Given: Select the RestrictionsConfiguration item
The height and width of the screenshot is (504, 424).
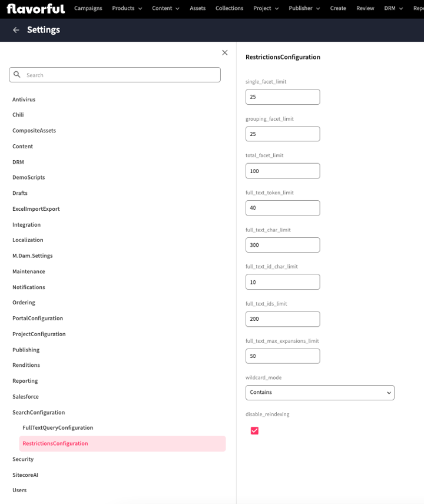Looking at the screenshot, I should [x=55, y=443].
